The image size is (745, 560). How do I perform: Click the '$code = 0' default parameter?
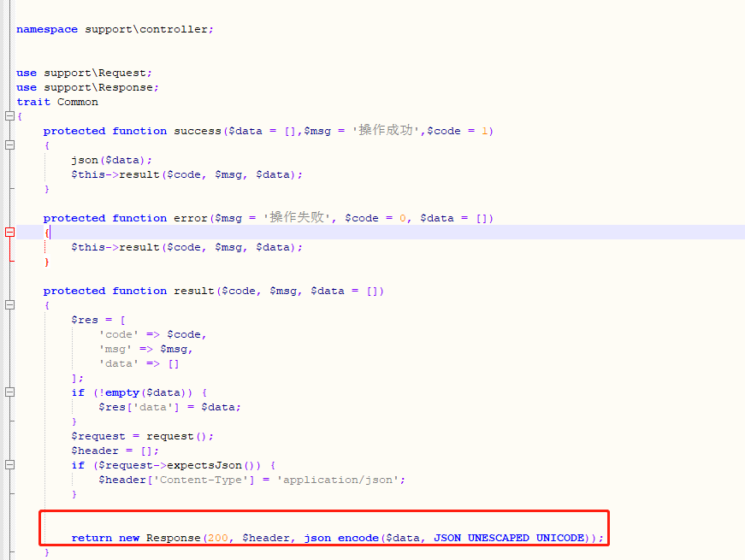coord(375,219)
